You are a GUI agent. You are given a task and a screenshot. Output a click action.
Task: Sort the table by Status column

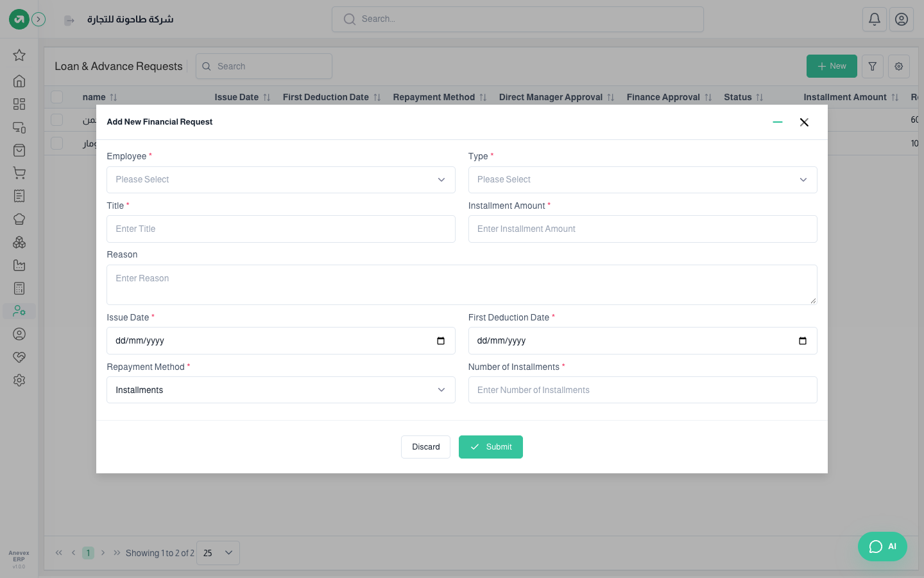pos(760,98)
